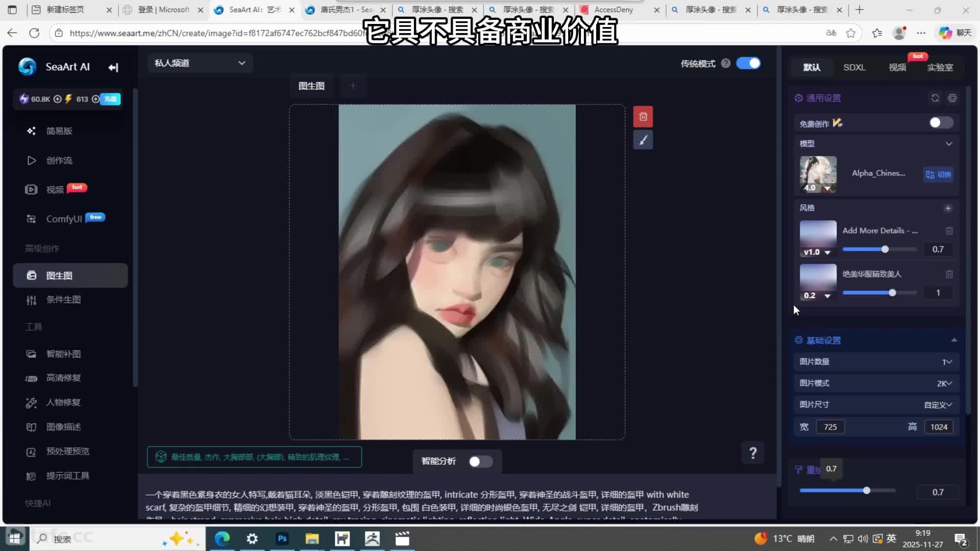Image resolution: width=980 pixels, height=551 pixels.
Task: Toggle the 传统模式 switch
Action: click(748, 63)
